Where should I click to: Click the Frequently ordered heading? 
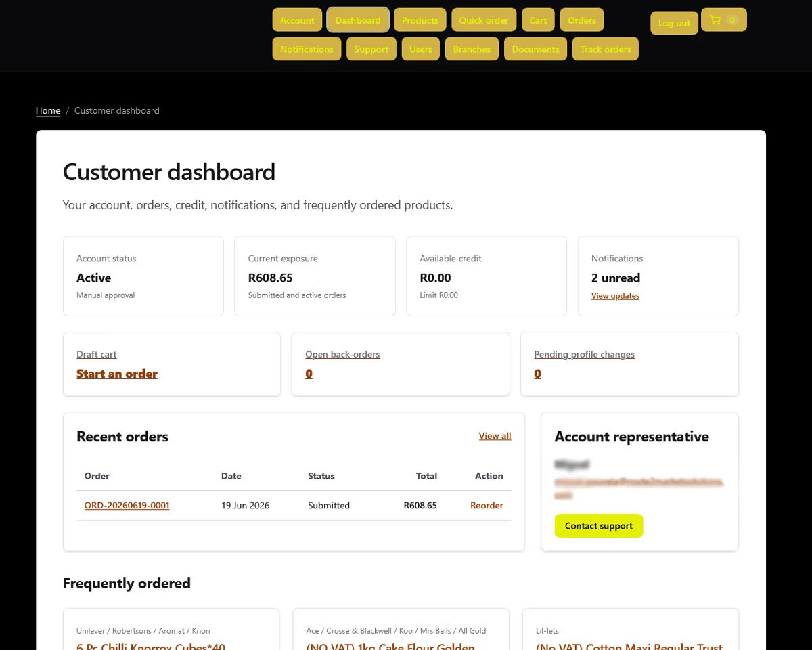[x=127, y=583]
